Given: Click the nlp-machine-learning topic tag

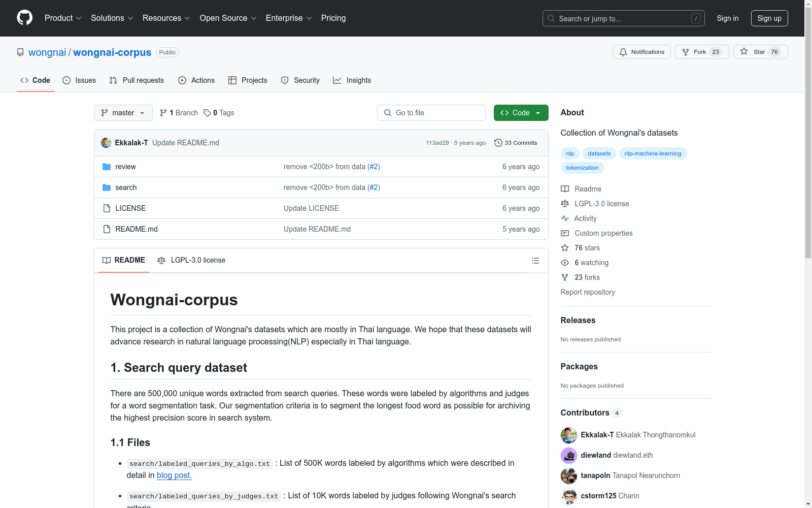Looking at the screenshot, I should click(653, 153).
